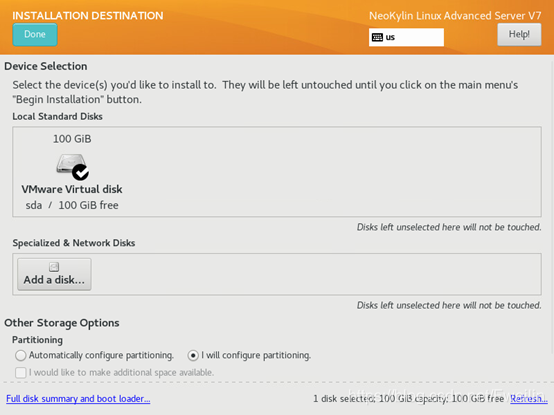Click the disk selected checkmark badge

(81, 172)
